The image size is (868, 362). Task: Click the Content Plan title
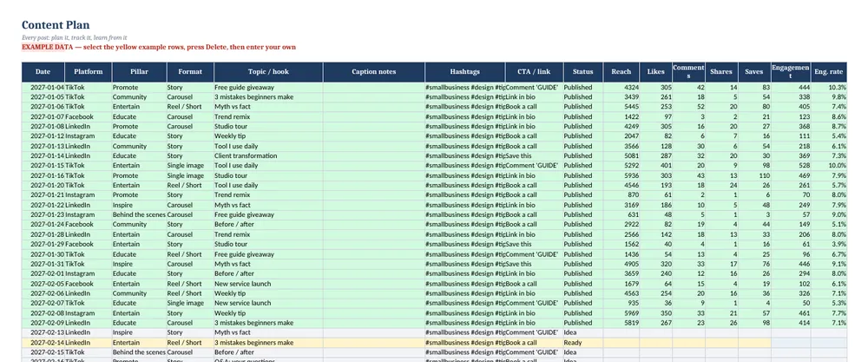coord(56,25)
